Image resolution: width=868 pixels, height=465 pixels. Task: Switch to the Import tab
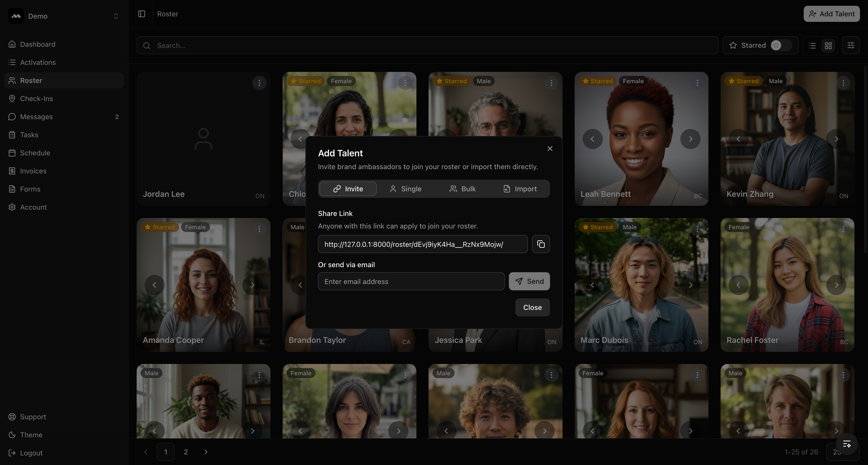520,189
